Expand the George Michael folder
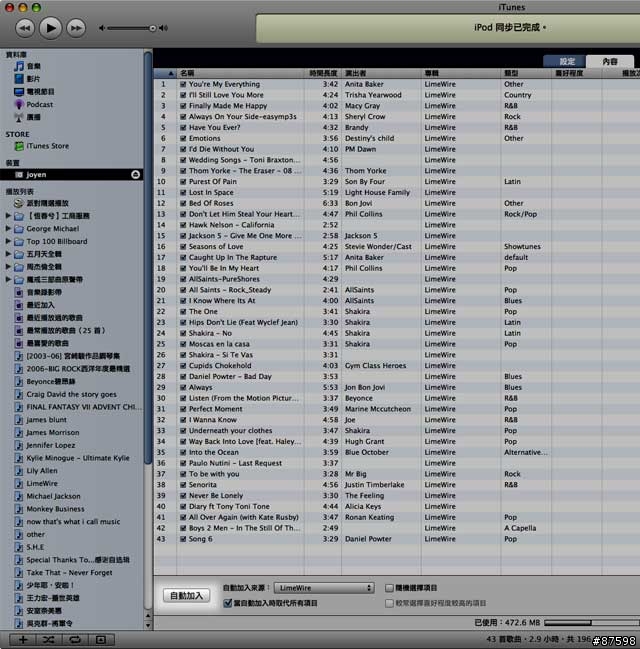The height and width of the screenshot is (649, 640). point(8,228)
